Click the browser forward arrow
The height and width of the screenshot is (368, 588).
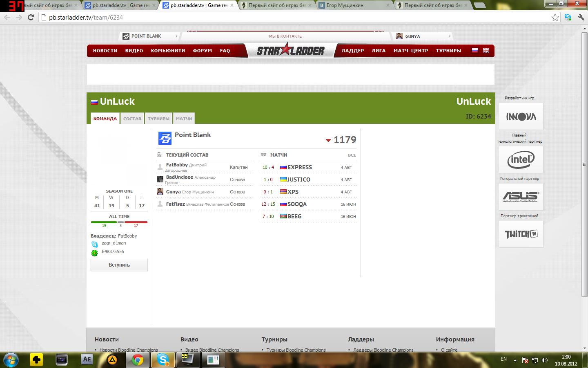19,18
